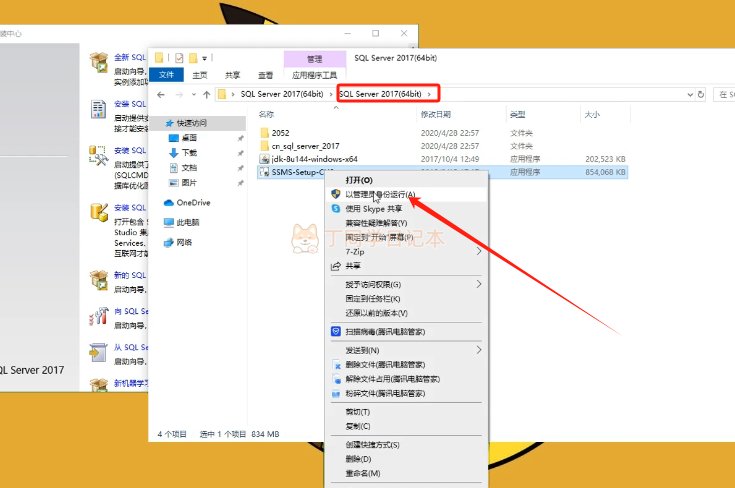Screen dimensions: 735x488
Task: Switch to the 查看 ribbon tab
Action: point(265,75)
